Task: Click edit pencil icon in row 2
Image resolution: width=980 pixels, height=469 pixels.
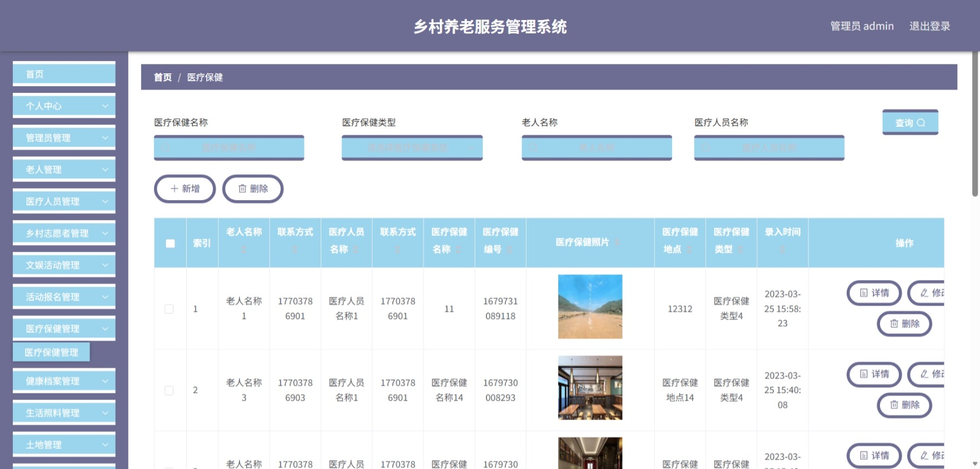Action: click(x=924, y=374)
